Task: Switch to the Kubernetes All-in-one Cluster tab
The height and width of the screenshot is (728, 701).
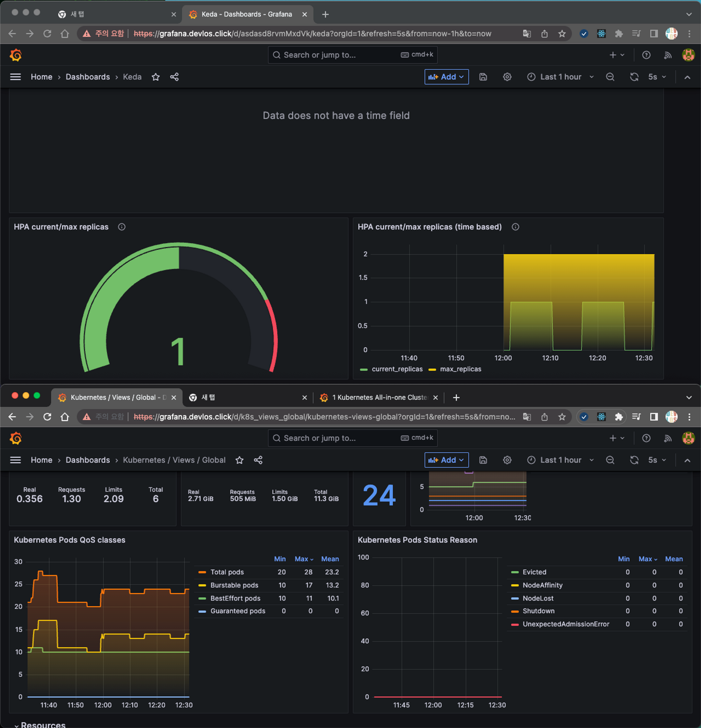Action: pos(379,397)
